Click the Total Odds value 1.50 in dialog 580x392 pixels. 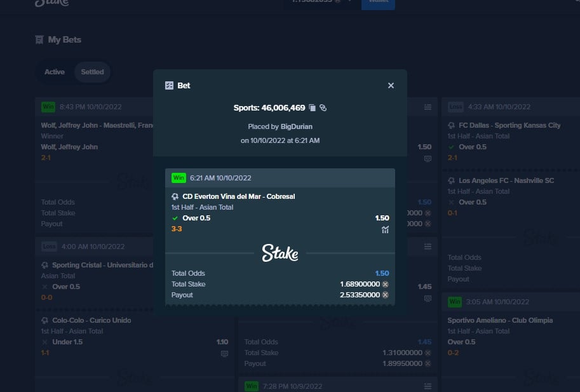(382, 273)
